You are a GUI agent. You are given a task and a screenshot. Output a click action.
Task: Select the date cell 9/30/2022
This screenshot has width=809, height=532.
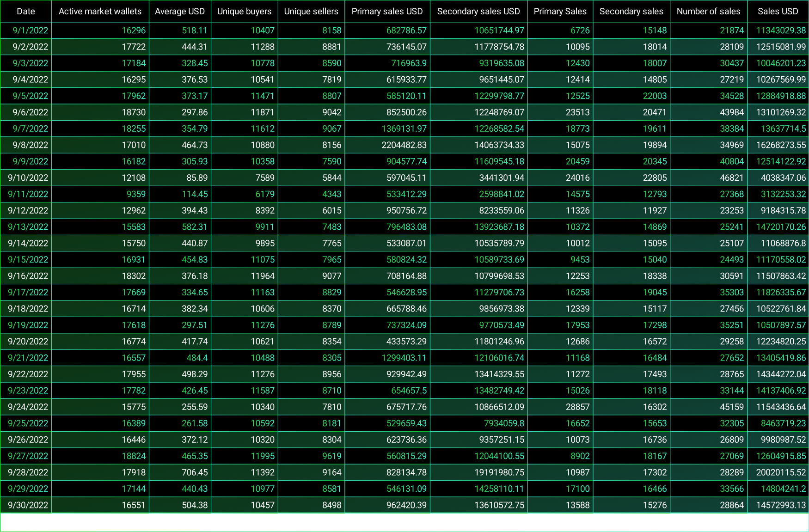[26, 505]
